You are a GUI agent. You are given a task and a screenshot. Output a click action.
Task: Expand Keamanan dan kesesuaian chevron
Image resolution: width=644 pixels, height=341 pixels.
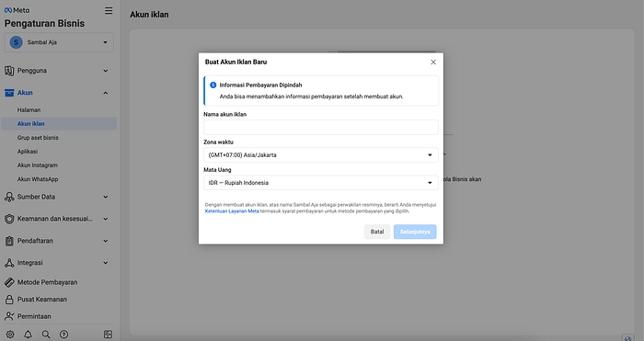[106, 219]
